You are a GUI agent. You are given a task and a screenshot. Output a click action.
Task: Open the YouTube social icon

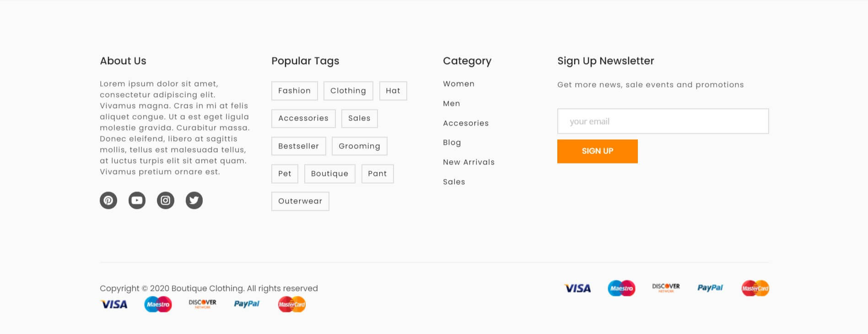click(x=137, y=200)
